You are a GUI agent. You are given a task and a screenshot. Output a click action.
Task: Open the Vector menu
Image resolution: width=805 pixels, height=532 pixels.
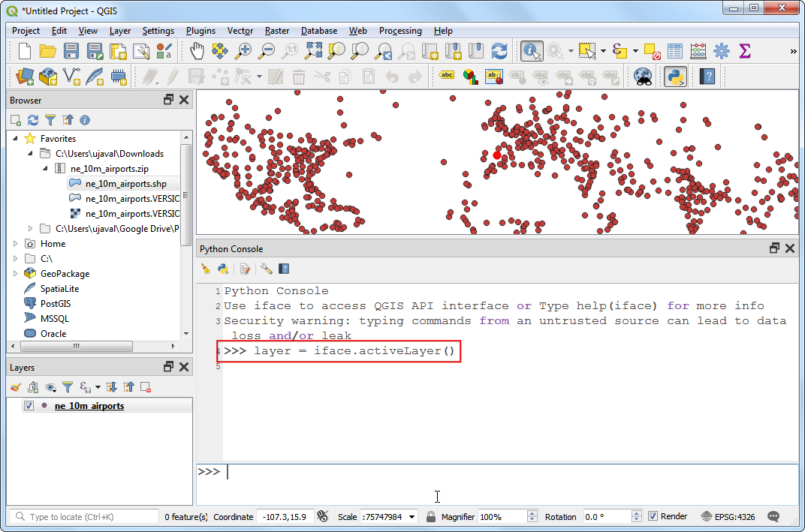click(240, 31)
